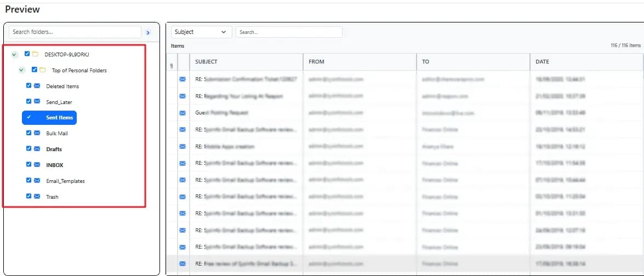Click the mail icon next to Bulk Mail
The image size is (644, 276).
tap(37, 133)
